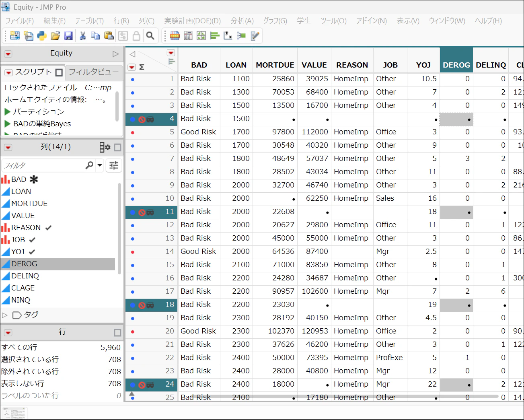
Task: Click the Search magnifier toolbar icon
Action: [150, 36]
